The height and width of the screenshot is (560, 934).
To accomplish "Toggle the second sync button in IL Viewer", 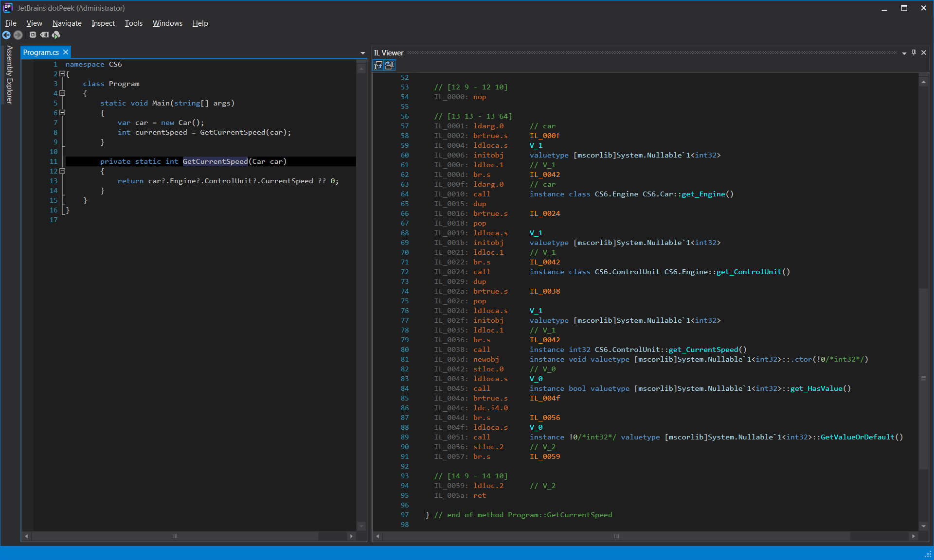I will (389, 65).
